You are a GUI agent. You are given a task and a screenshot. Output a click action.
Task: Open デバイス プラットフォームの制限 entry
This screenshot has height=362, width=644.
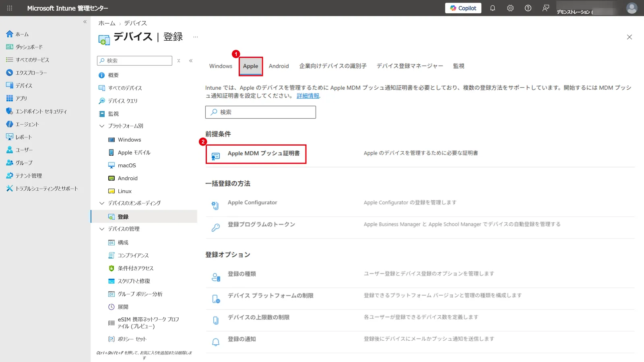(x=270, y=296)
